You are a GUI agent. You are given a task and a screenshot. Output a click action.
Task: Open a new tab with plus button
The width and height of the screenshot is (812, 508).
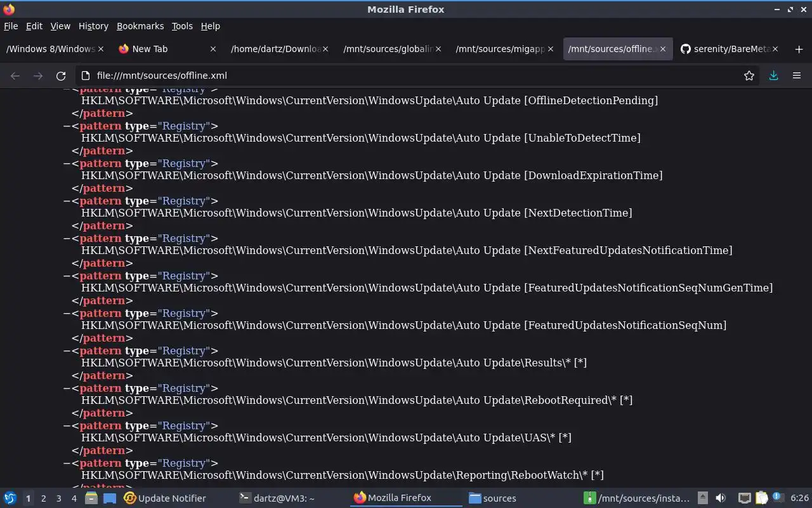click(799, 49)
